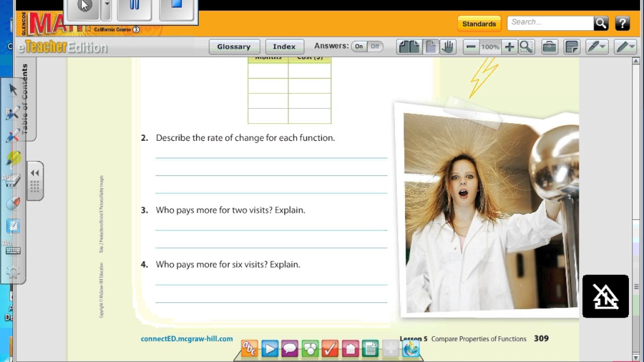
Task: Click 'Compare Properties of Functions' footer text
Action: pos(478,339)
